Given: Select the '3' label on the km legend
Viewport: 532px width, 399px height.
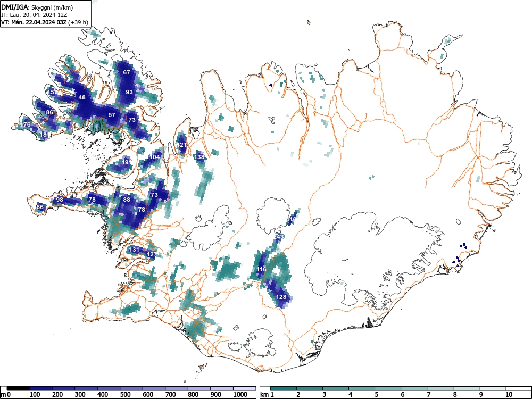Looking at the screenshot, I should [325, 395].
